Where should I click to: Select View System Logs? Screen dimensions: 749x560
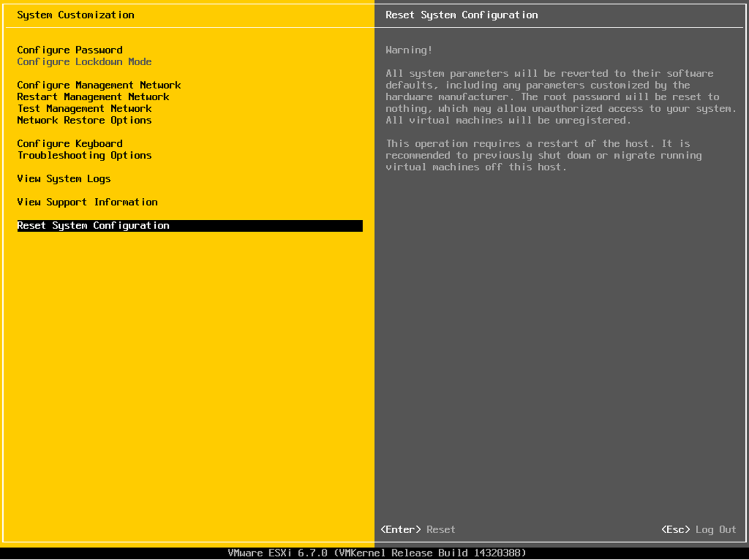coord(64,179)
